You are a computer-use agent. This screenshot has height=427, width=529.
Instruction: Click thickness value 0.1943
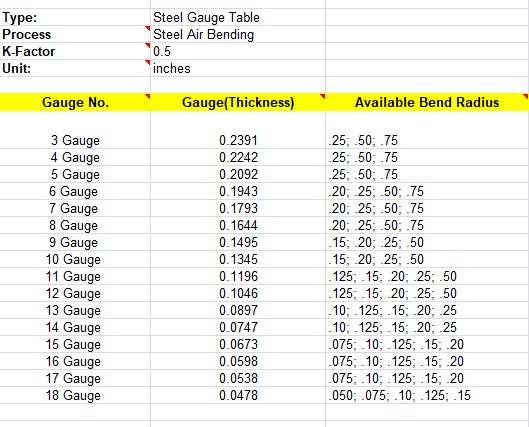(238, 191)
